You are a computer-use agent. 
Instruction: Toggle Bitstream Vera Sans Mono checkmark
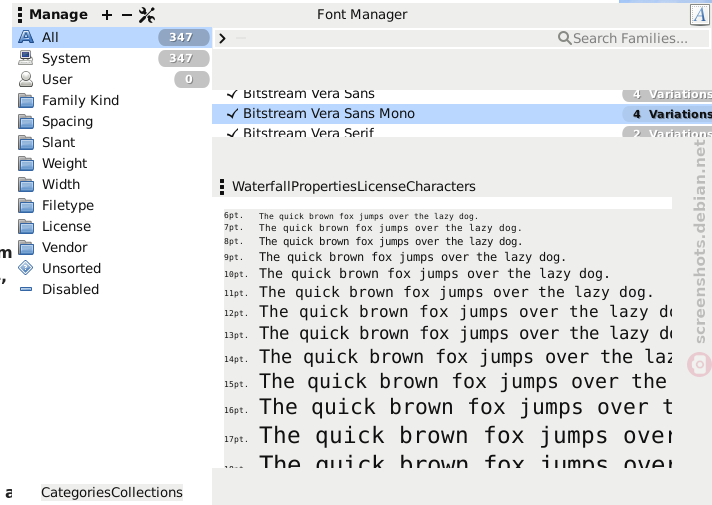(x=232, y=114)
